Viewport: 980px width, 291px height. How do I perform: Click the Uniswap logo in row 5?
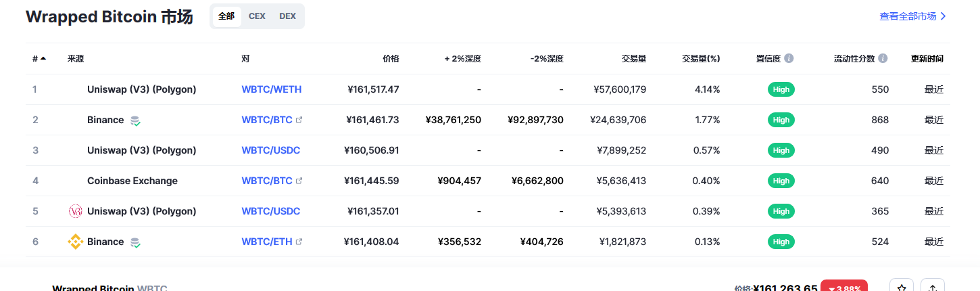76,211
